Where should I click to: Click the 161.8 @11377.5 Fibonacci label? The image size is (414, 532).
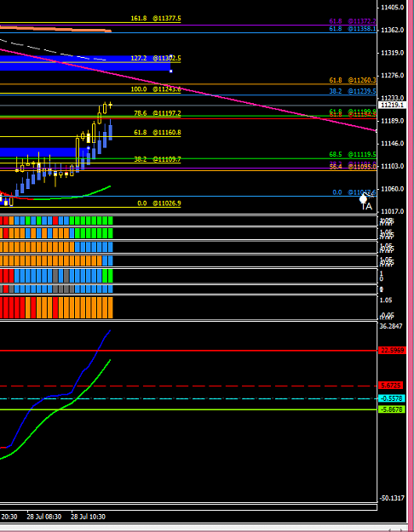[x=156, y=19]
